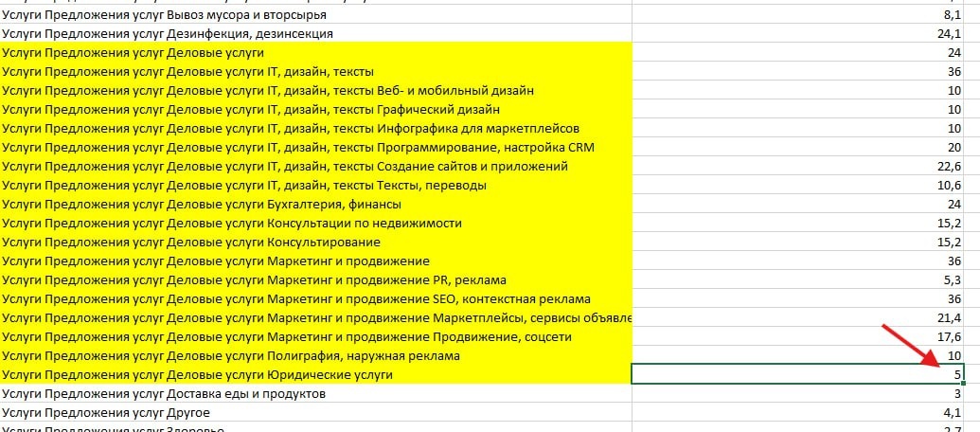This screenshot has height=432, width=980.
Task: Select the 'Консультирование' cell
Action: (x=315, y=242)
